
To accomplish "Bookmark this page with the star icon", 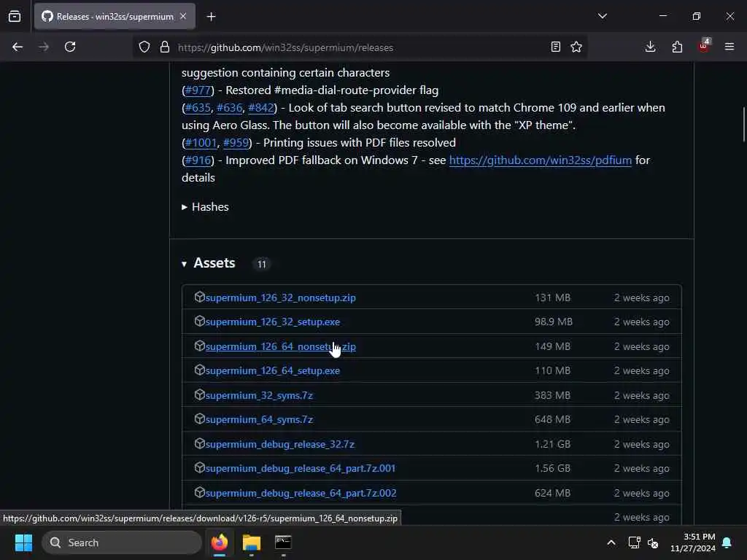I will (x=576, y=47).
